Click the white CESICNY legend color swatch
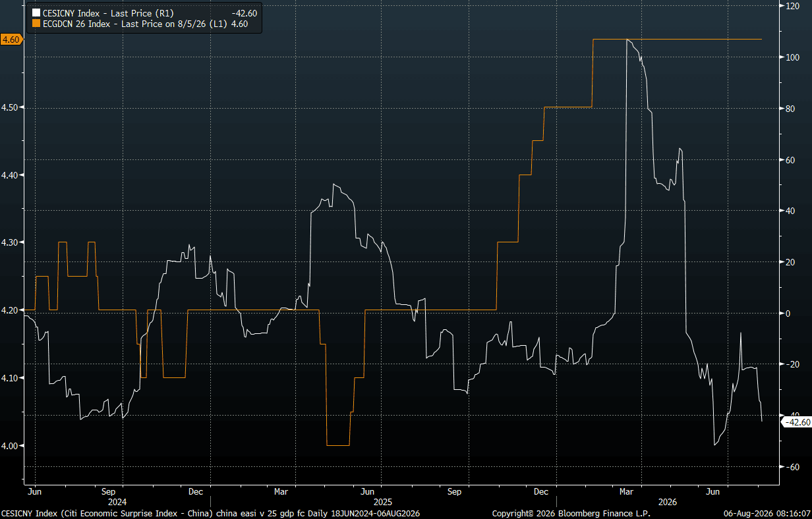This screenshot has width=812, height=519. point(36,13)
